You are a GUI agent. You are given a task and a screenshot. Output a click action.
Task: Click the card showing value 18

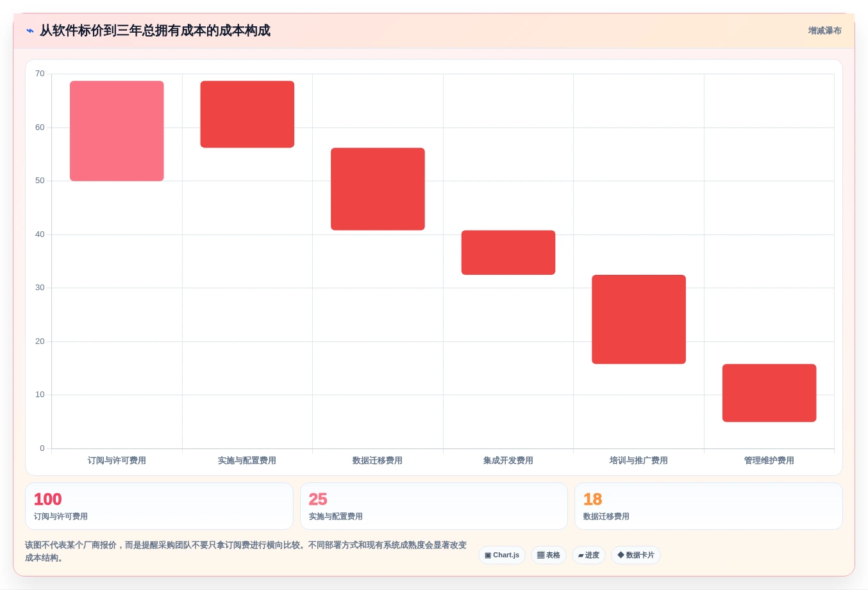(708, 506)
